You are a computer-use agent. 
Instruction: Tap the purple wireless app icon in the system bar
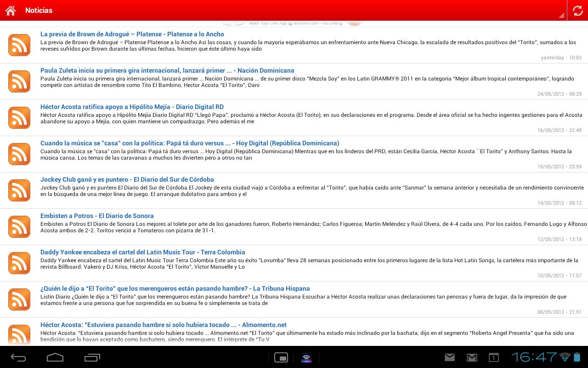pos(306,357)
